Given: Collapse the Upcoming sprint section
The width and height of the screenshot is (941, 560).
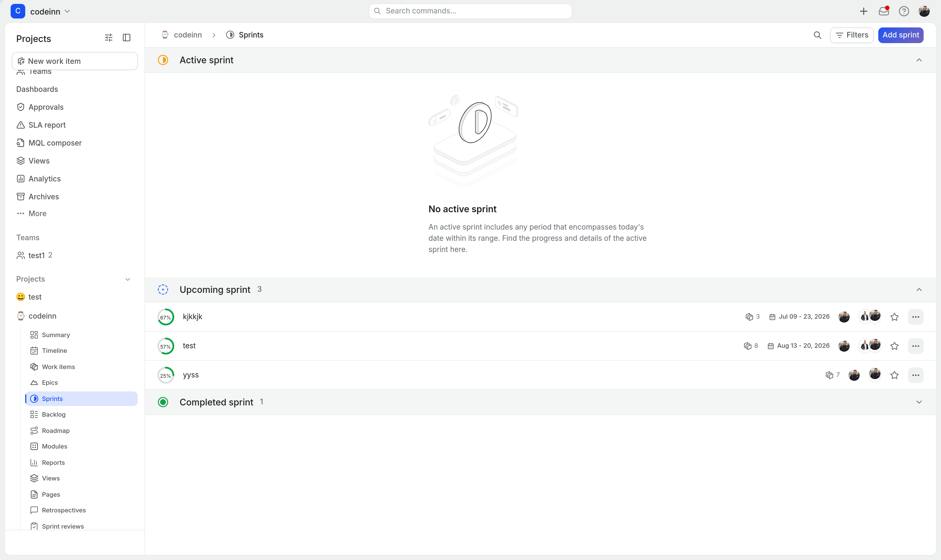Looking at the screenshot, I should [x=919, y=290].
